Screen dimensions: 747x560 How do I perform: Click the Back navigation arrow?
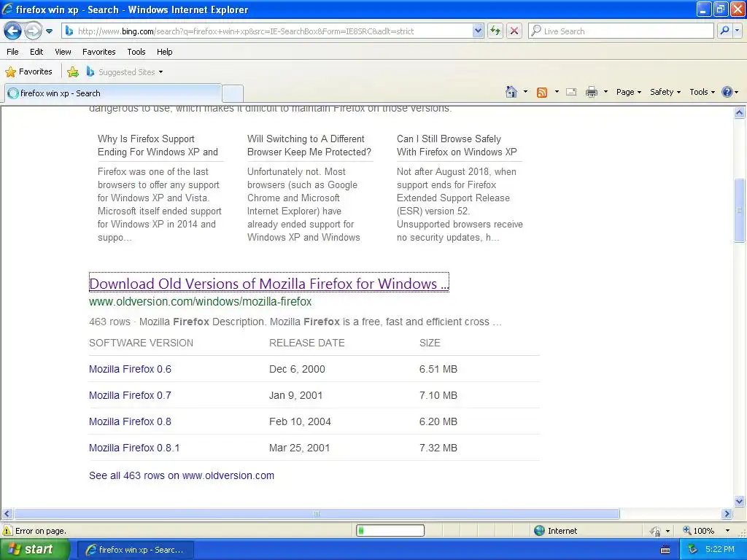[x=13, y=31]
